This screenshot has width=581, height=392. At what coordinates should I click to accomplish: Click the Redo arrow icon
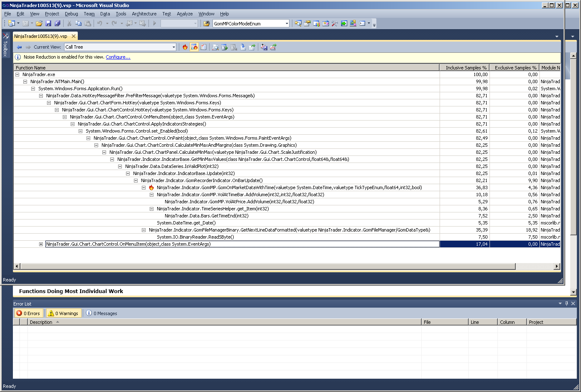click(x=114, y=24)
